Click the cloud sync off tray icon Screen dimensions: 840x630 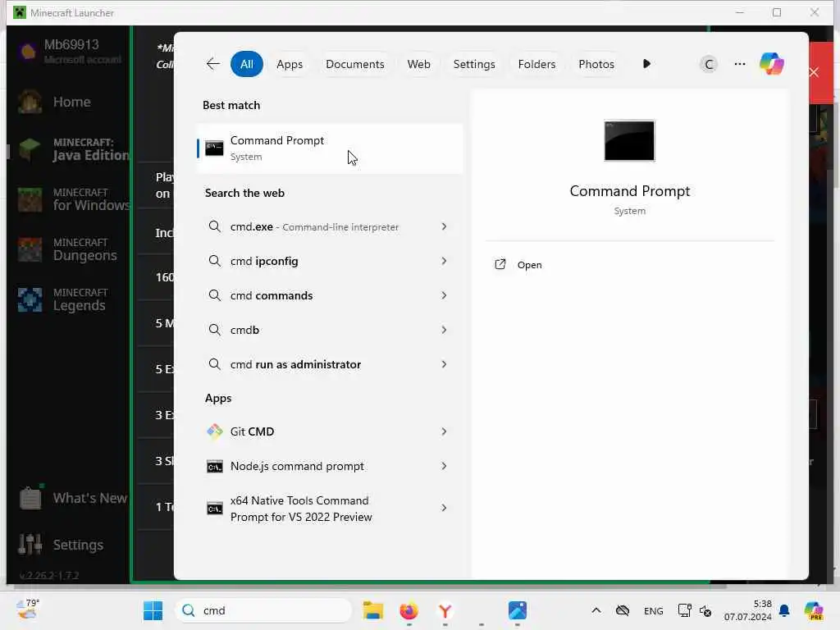click(622, 610)
